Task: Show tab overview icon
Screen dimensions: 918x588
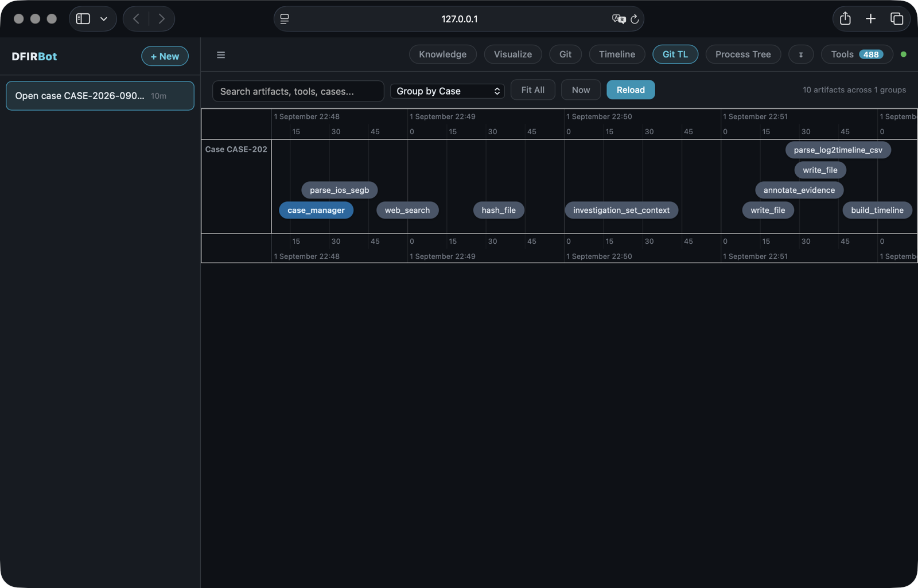Action: [897, 19]
